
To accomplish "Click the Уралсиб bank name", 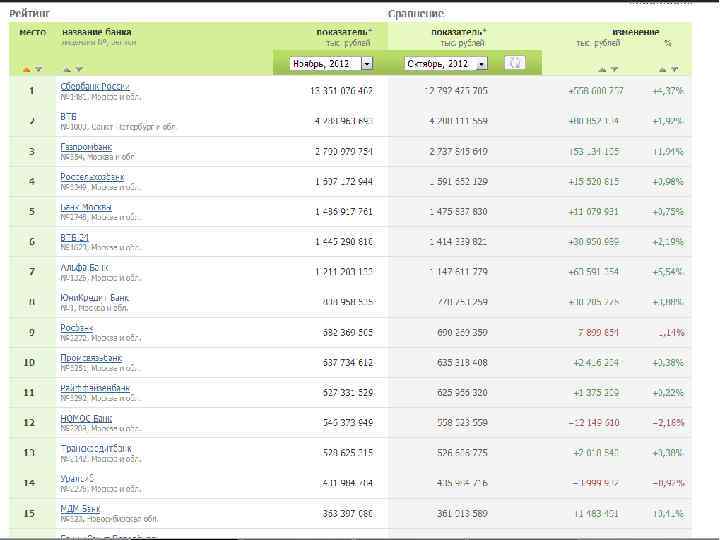I will pos(77,478).
